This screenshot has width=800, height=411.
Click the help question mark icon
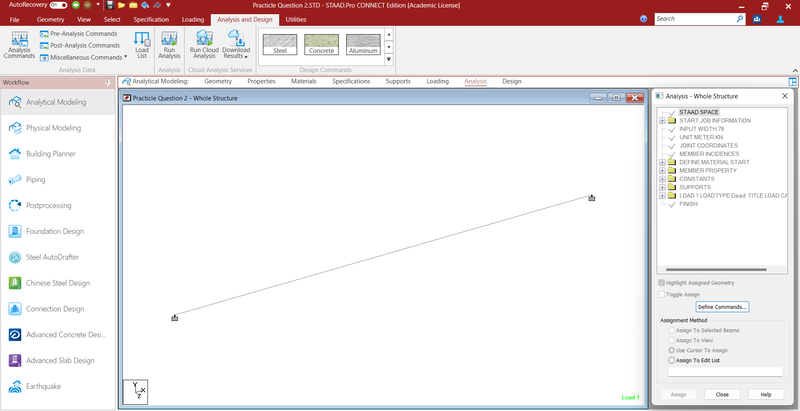pyautogui.click(x=644, y=19)
